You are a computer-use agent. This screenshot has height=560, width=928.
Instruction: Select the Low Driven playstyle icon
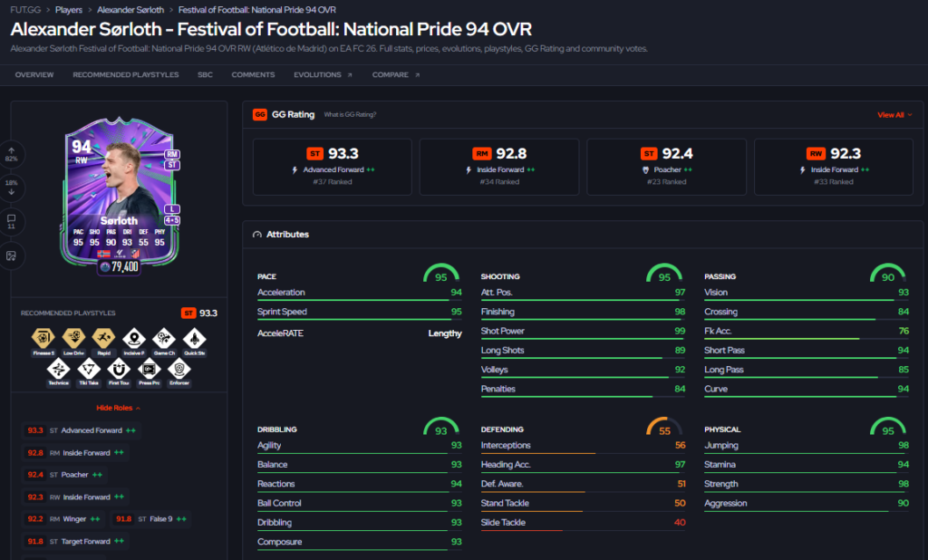[x=73, y=338]
